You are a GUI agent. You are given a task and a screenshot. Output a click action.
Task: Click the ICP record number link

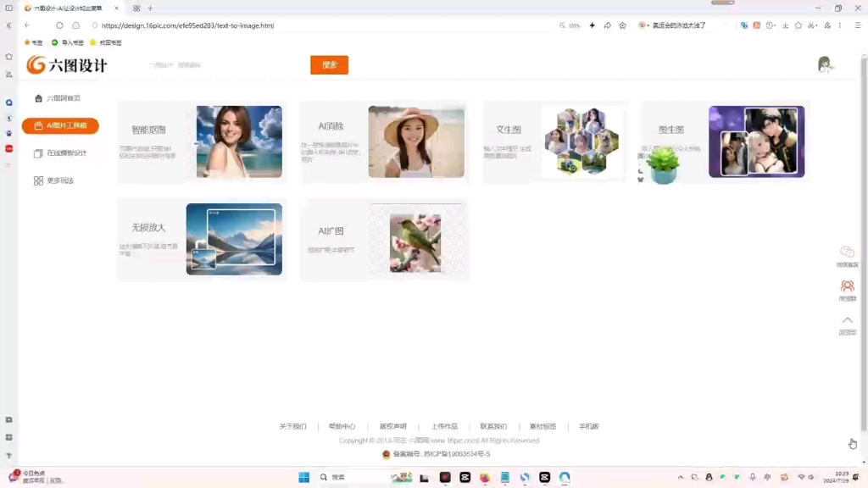[x=441, y=454]
